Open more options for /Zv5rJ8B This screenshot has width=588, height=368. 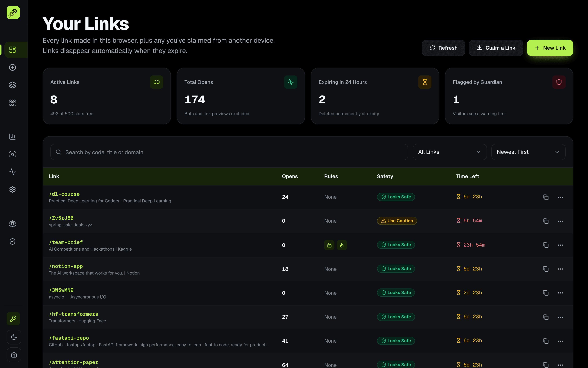click(560, 221)
